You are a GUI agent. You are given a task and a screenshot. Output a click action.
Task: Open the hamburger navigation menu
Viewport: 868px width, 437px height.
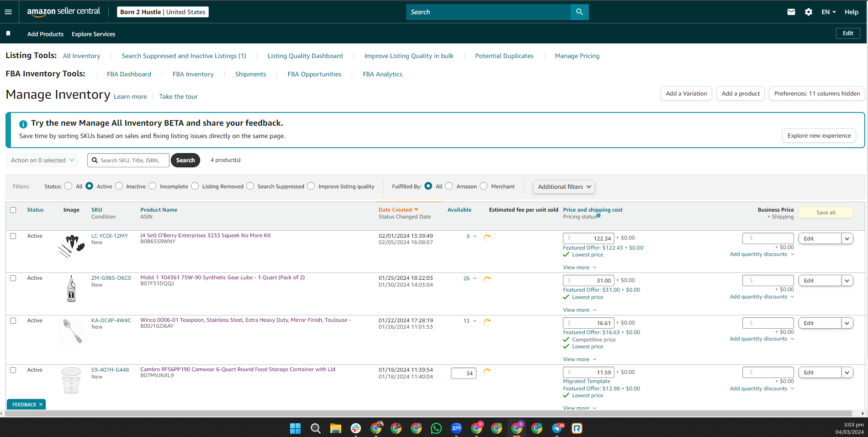(x=8, y=12)
